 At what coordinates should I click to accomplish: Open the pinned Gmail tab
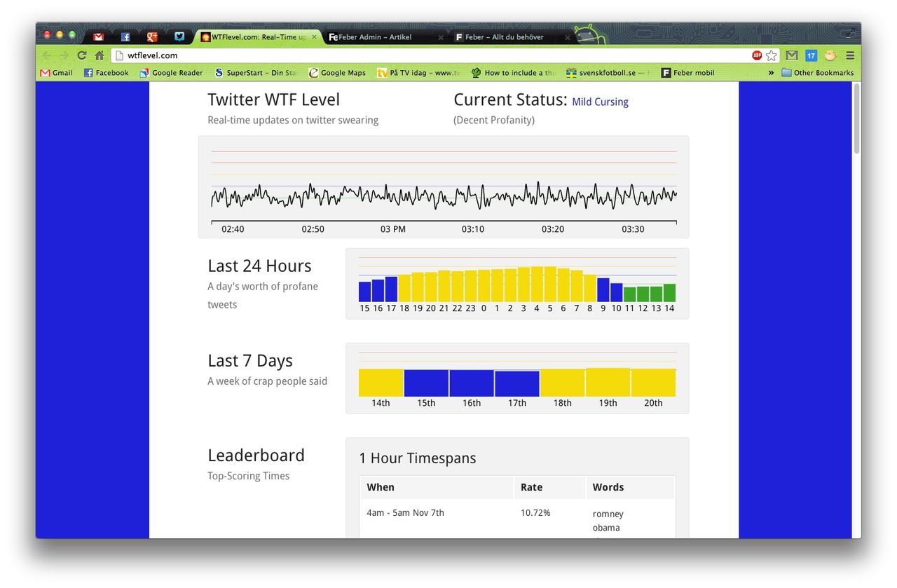pos(99,37)
